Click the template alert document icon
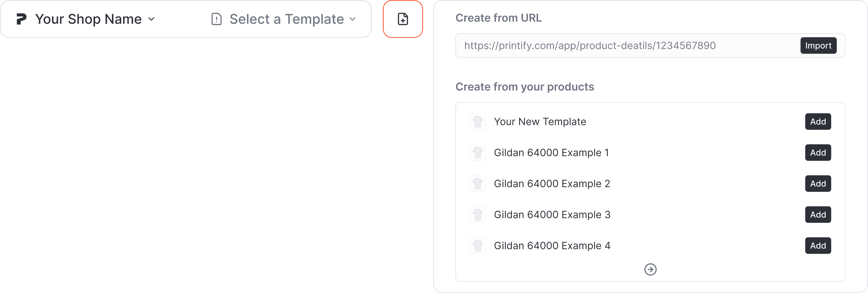The image size is (868, 293). coord(216,19)
